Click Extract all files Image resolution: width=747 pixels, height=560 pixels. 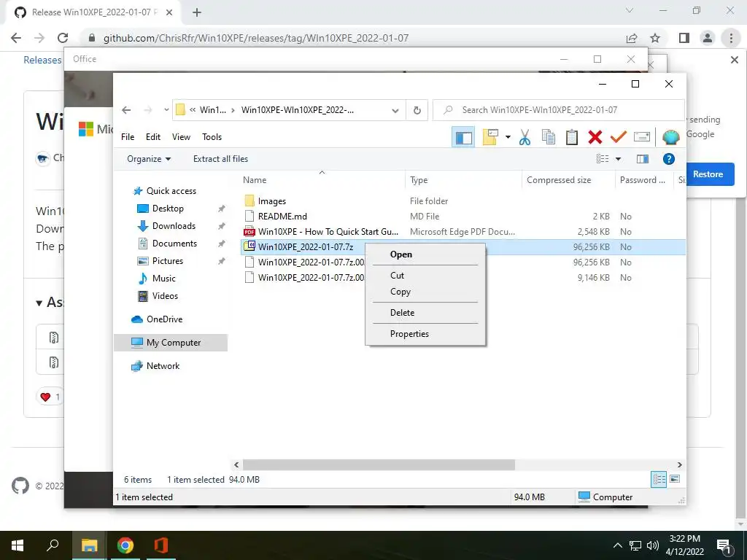click(x=220, y=159)
